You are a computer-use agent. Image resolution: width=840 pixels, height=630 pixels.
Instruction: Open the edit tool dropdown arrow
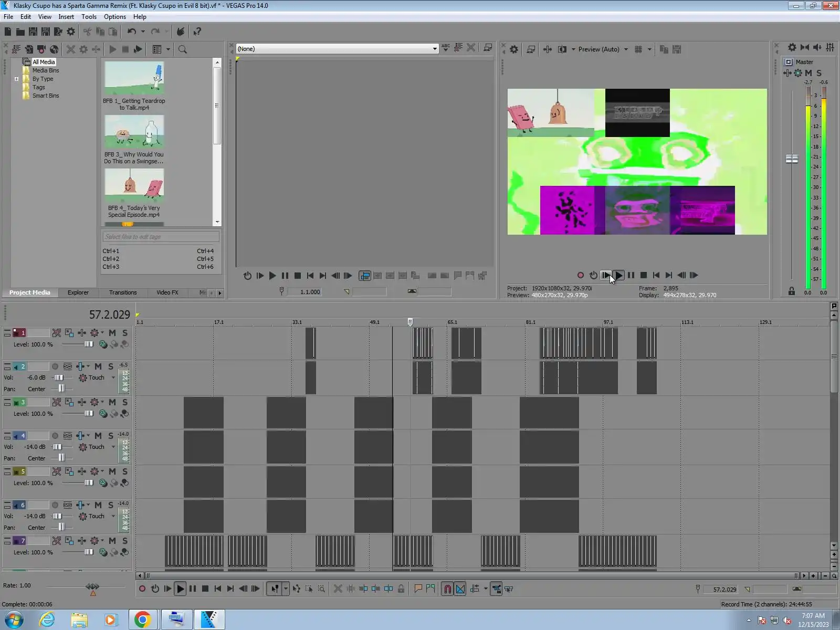[286, 589]
